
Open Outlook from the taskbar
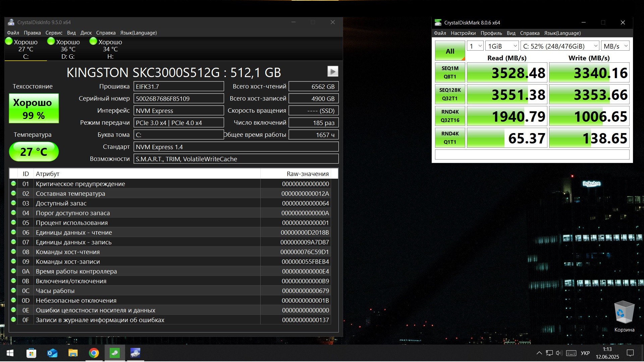52,353
